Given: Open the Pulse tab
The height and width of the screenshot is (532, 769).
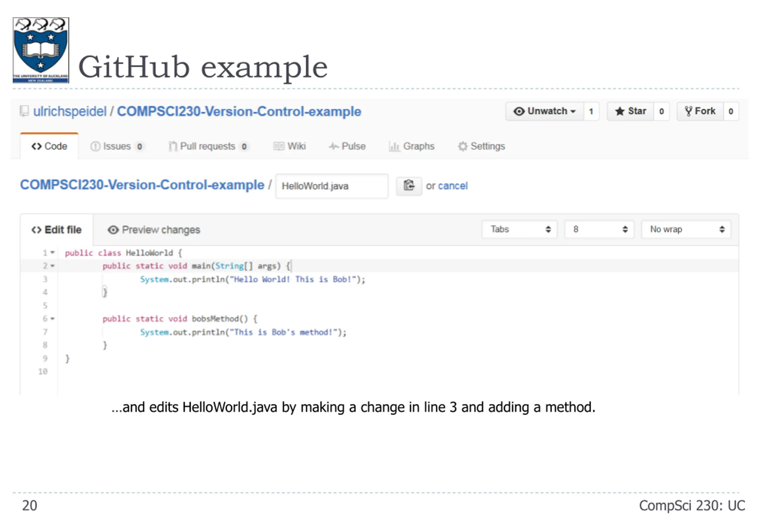Looking at the screenshot, I should click(x=347, y=146).
